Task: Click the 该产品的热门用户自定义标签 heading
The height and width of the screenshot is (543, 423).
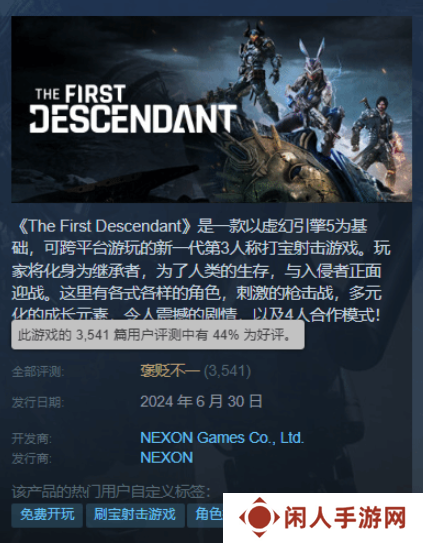Action: (111, 492)
